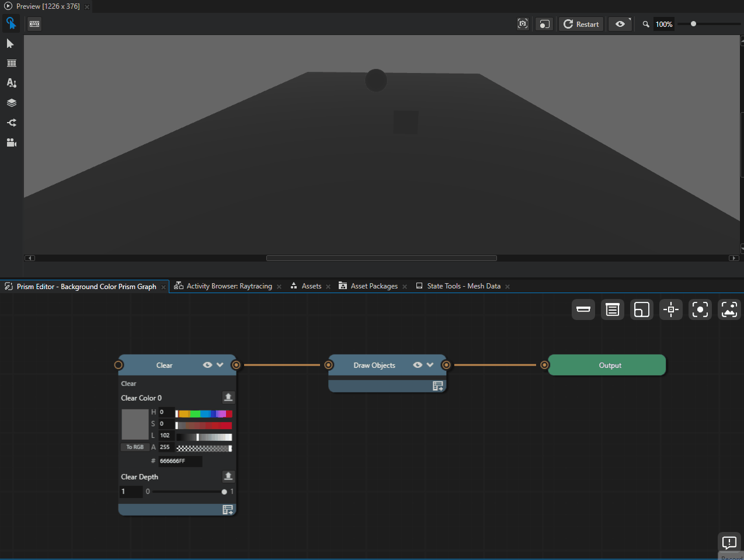Toggle visibility eye on Draw Objects node
744x560 pixels.
pos(418,365)
